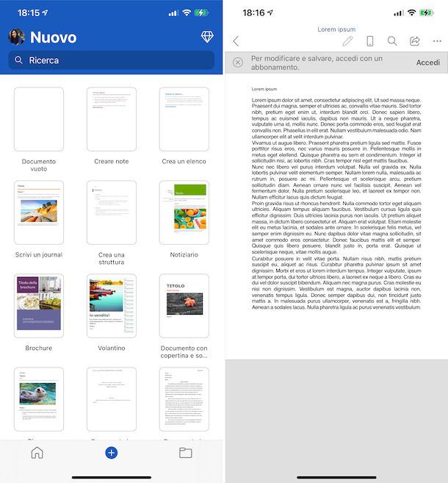Screen dimensions: 448x483
Task: Tap the 18:16 clock on right screen
Action: 253,12
